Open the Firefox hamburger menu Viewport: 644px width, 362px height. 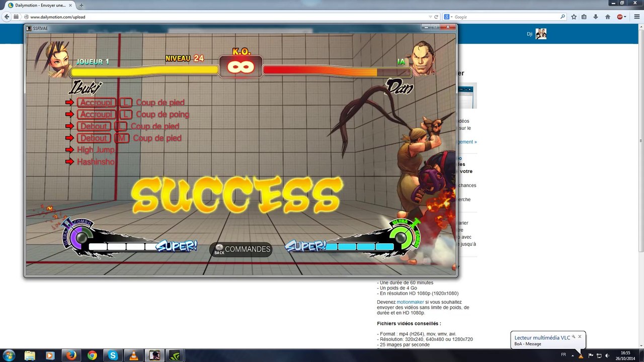pyautogui.click(x=637, y=17)
